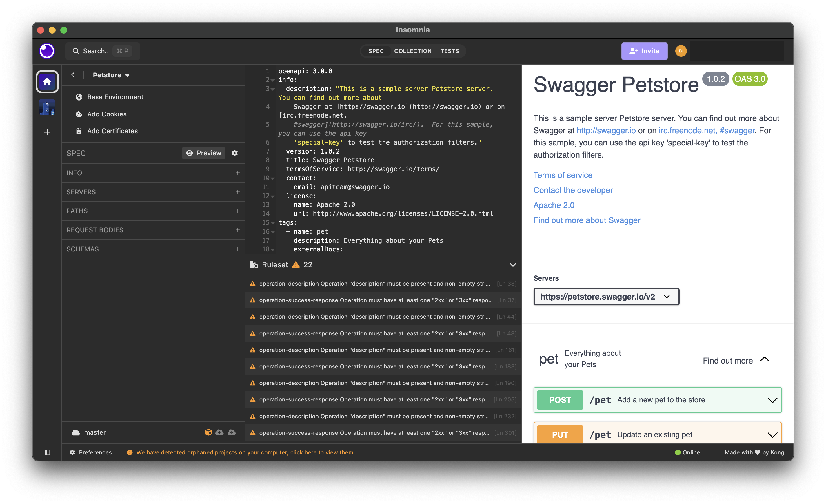826x504 pixels.
Task: Open Contact the developer link
Action: [573, 190]
